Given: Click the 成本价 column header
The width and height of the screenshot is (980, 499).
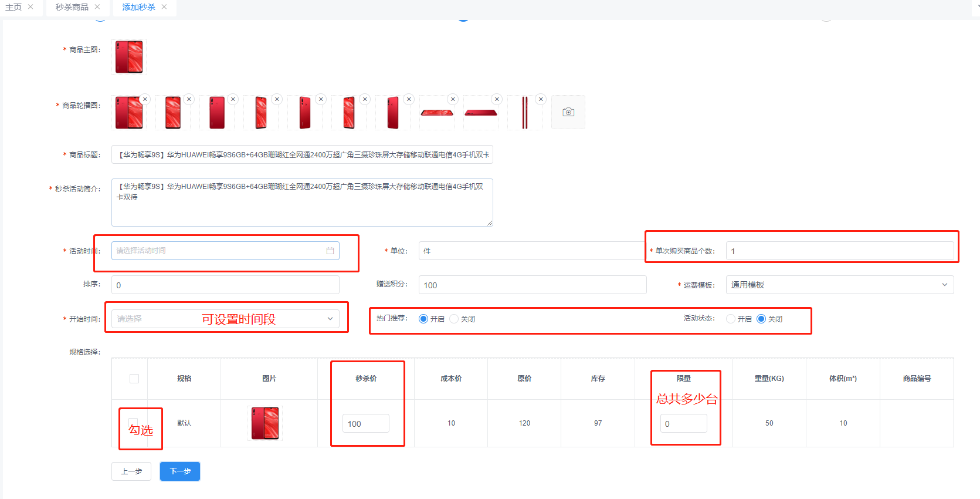Looking at the screenshot, I should [451, 379].
